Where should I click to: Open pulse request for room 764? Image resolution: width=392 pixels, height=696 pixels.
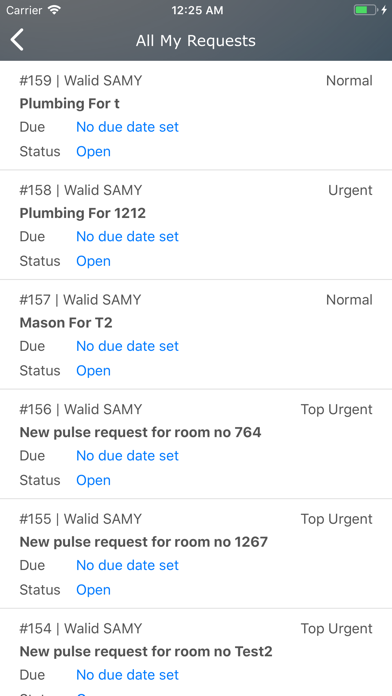(x=196, y=444)
